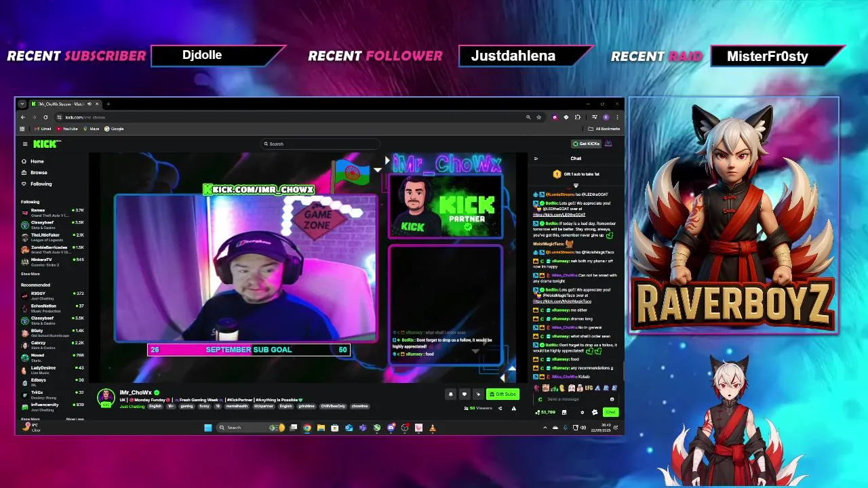Image resolution: width=868 pixels, height=488 pixels.
Task: Expand gift sub leaderboard chevron
Action: [576, 185]
